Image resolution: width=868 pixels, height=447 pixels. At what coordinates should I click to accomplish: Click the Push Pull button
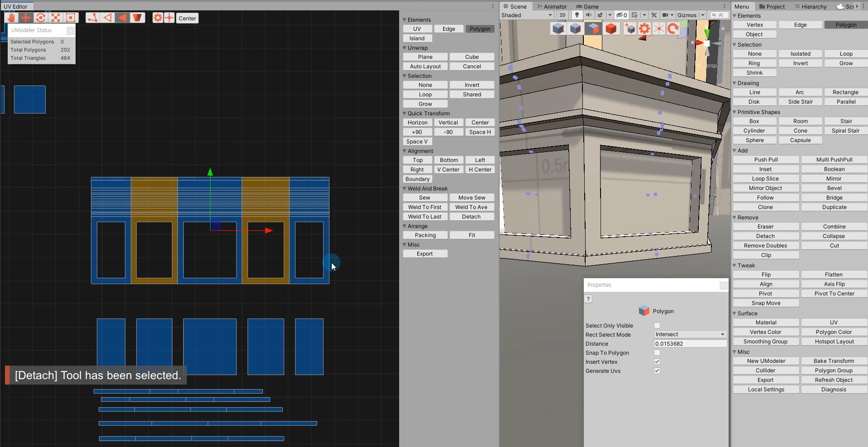[x=766, y=160]
